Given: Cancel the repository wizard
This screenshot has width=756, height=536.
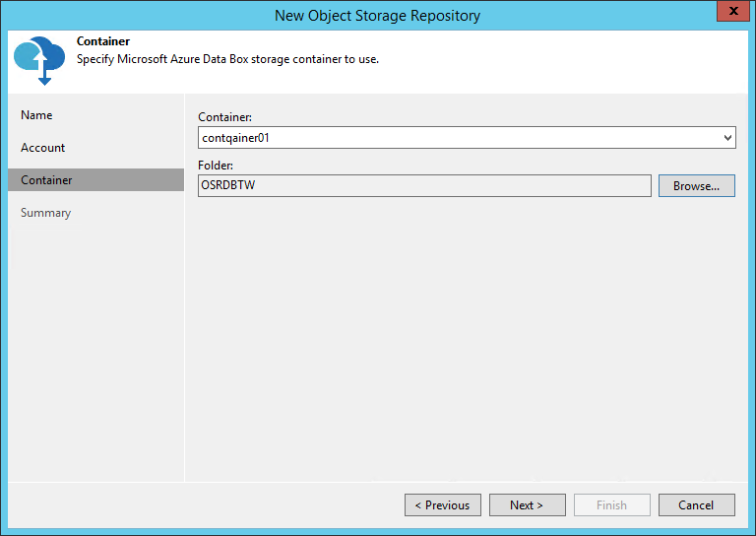Looking at the screenshot, I should 697,505.
